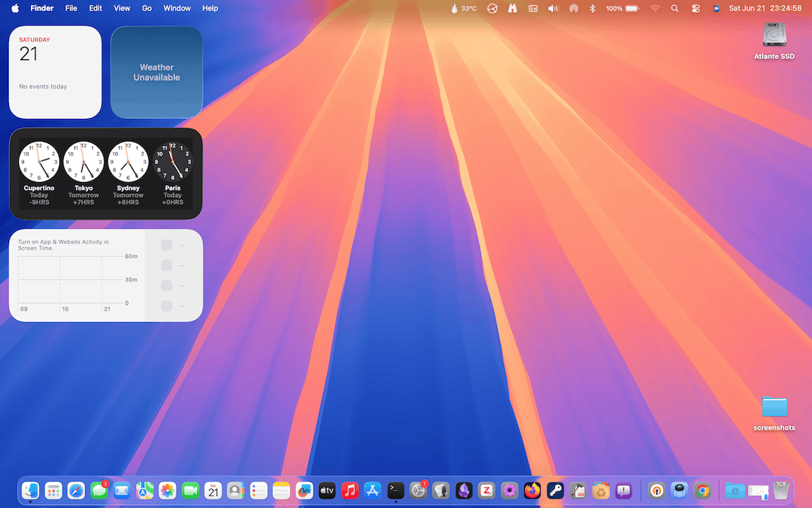812x508 pixels.
Task: Open the volume control in menu bar
Action: coord(553,8)
